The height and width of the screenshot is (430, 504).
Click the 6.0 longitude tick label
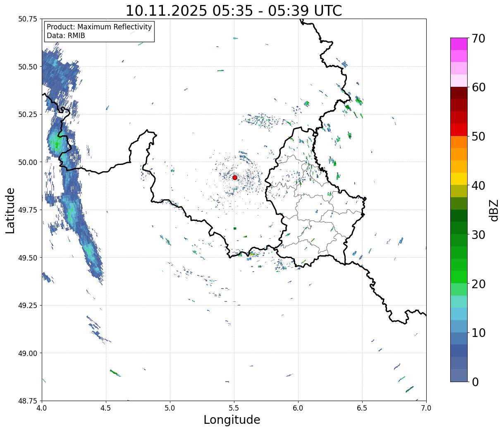pyautogui.click(x=298, y=408)
